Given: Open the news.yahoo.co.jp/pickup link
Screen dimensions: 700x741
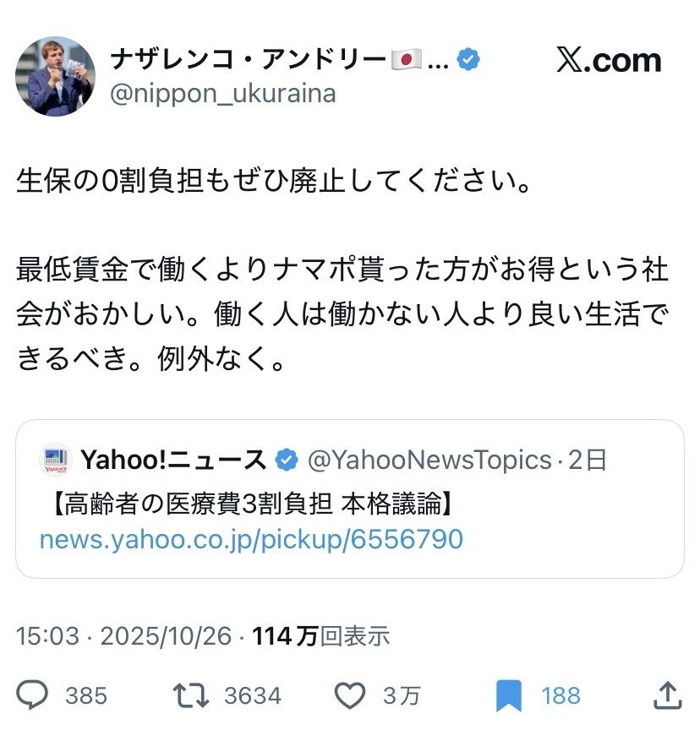Looking at the screenshot, I should [x=251, y=538].
